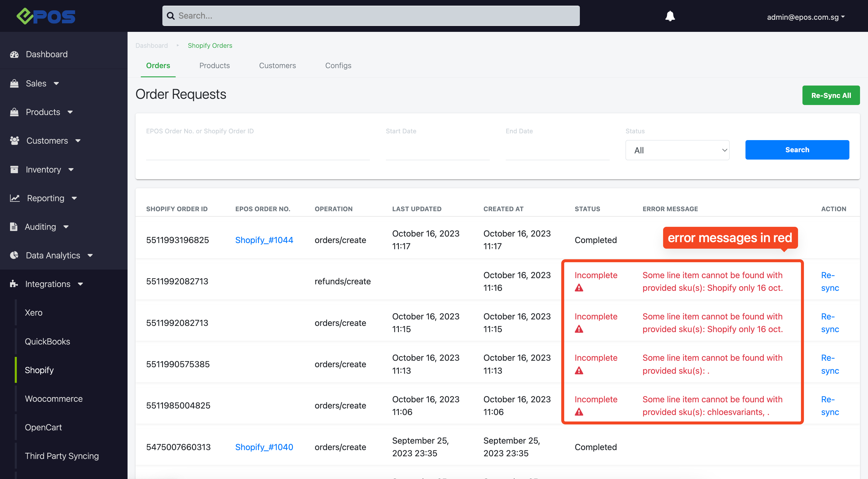Screen dimensions: 868x479
Task: Switch to the Customers tab
Action: tap(277, 65)
